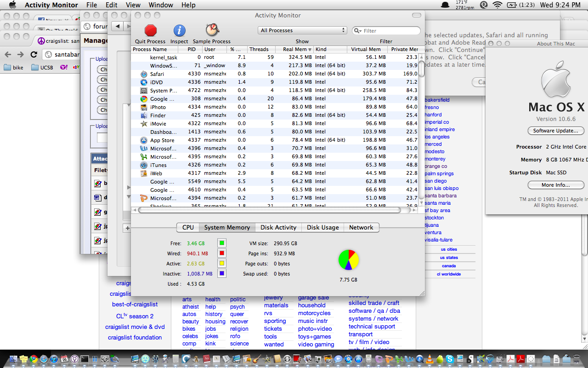
Task: Open the best-of-craigslist link
Action: point(135,304)
